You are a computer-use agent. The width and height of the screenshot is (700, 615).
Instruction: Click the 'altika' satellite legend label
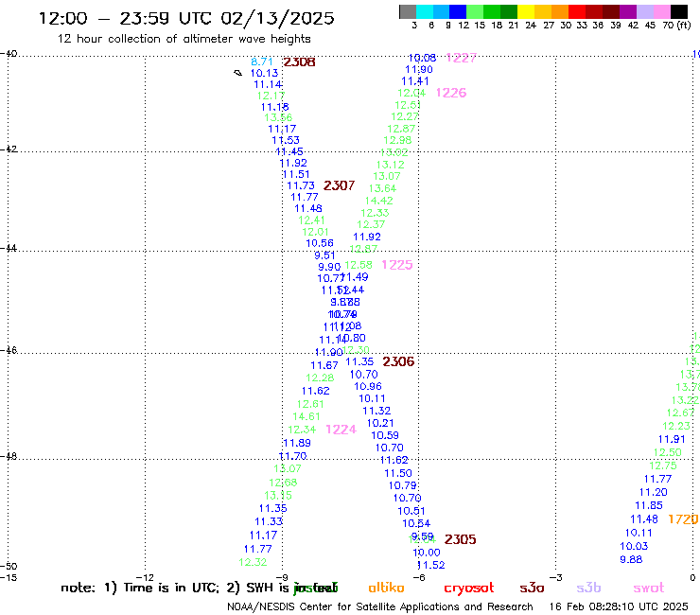[386, 588]
